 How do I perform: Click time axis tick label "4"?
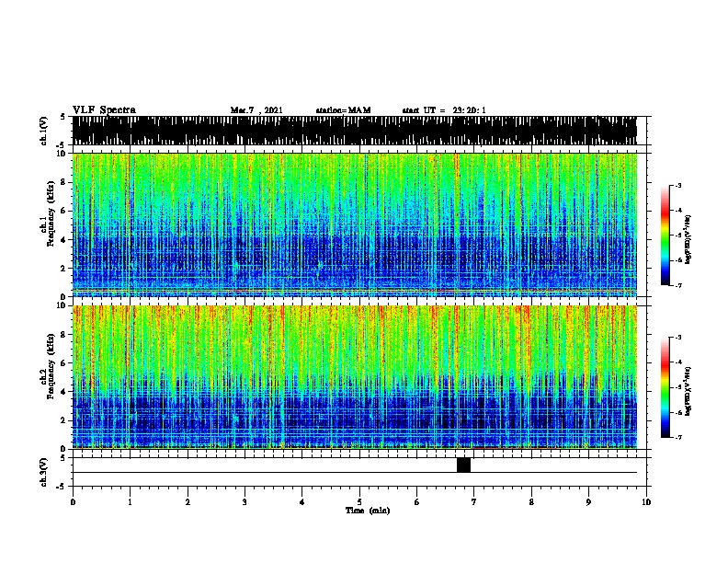(x=302, y=501)
